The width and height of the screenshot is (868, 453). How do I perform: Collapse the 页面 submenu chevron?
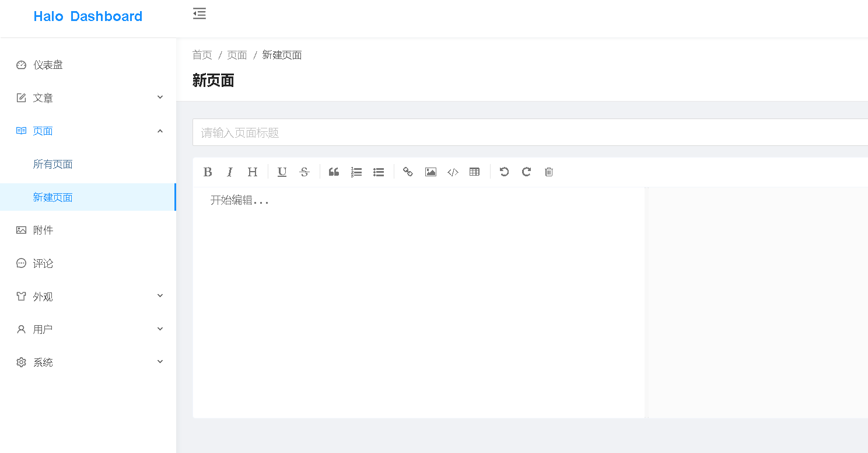160,131
